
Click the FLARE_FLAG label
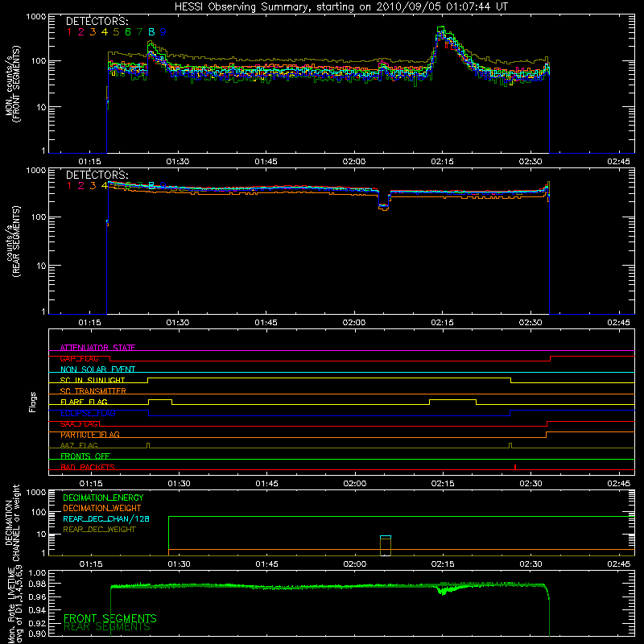(x=84, y=402)
